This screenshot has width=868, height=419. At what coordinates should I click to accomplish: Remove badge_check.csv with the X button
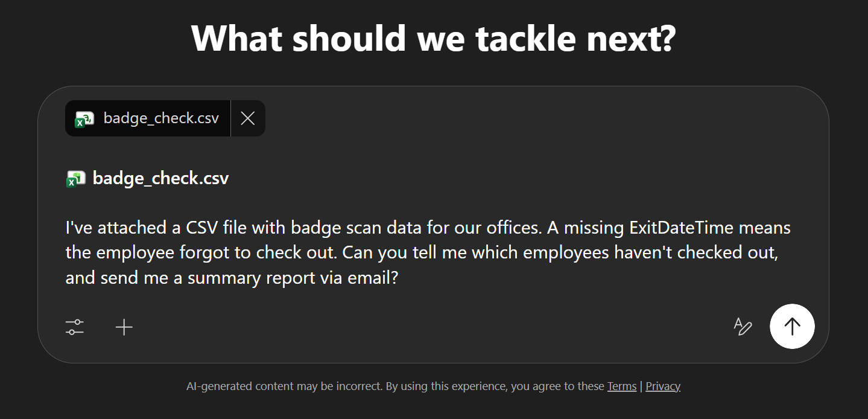click(x=247, y=118)
